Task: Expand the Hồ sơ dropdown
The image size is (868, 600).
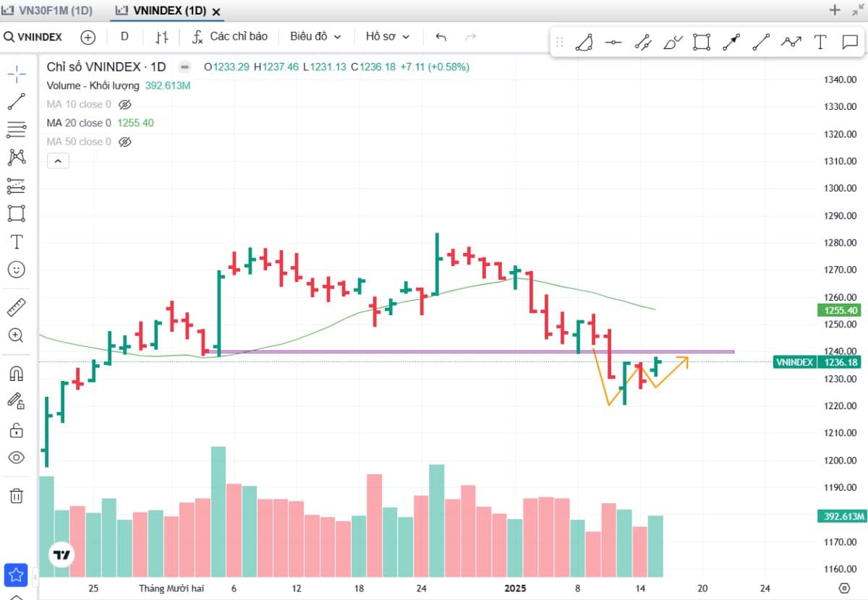Action: (388, 37)
